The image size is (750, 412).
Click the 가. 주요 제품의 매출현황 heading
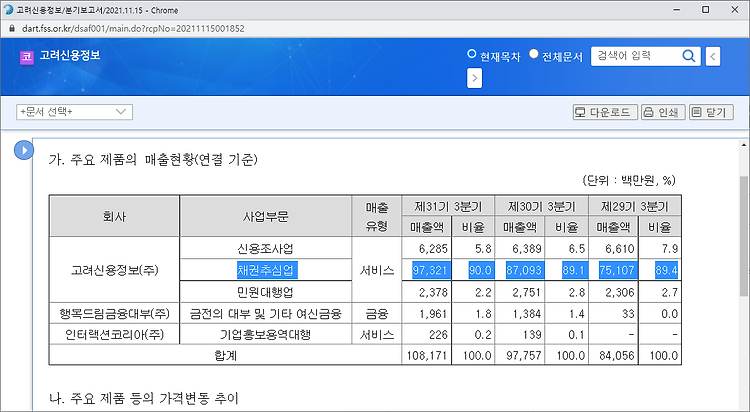(x=153, y=160)
